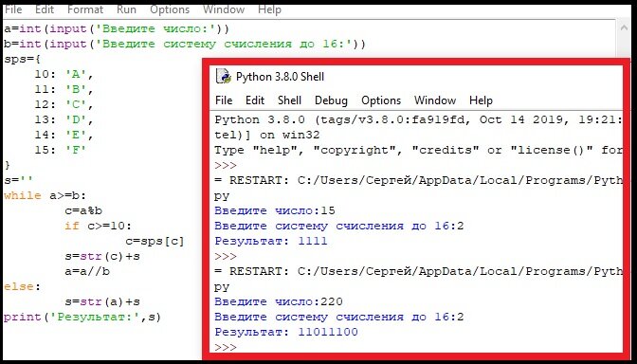Click the Python Shell window icon

click(223, 76)
